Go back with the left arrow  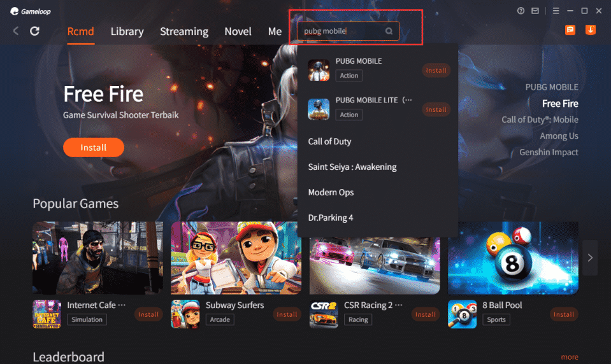15,31
